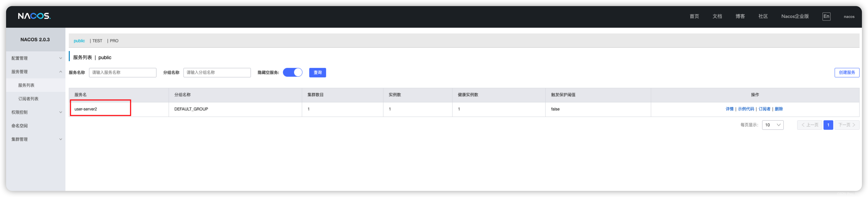Open 服务列表 in the sidebar

pos(36,85)
